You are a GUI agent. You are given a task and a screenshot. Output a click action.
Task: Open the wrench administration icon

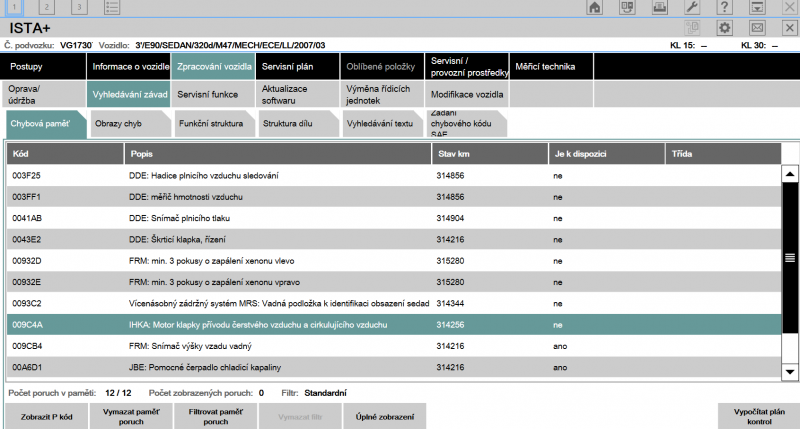tap(692, 7)
